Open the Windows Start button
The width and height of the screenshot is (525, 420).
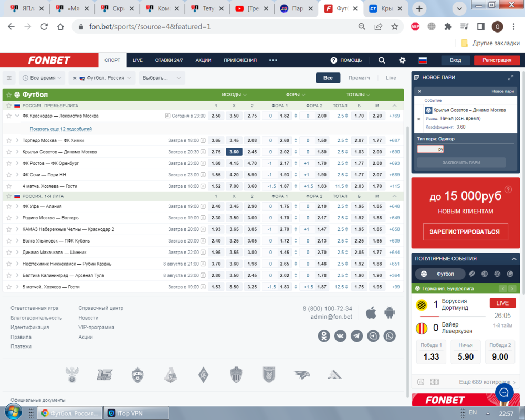pos(14,412)
